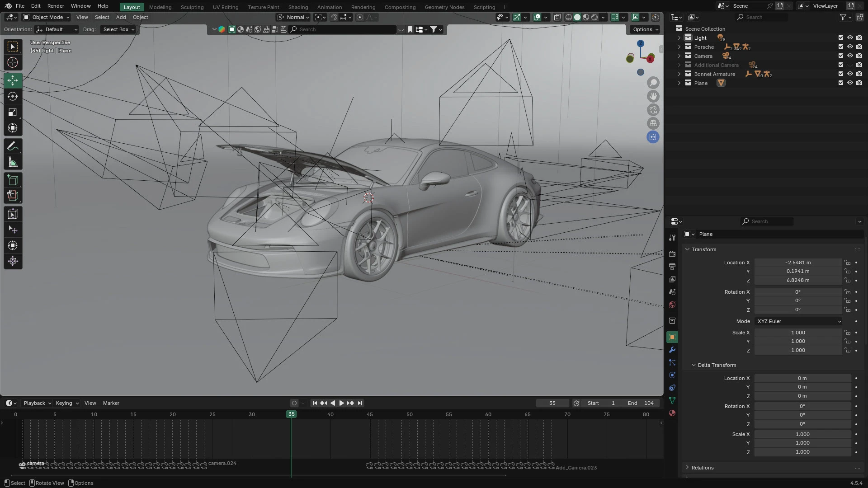Select the Move tool in the viewport toolbar
This screenshot has width=868, height=488.
pos(13,80)
